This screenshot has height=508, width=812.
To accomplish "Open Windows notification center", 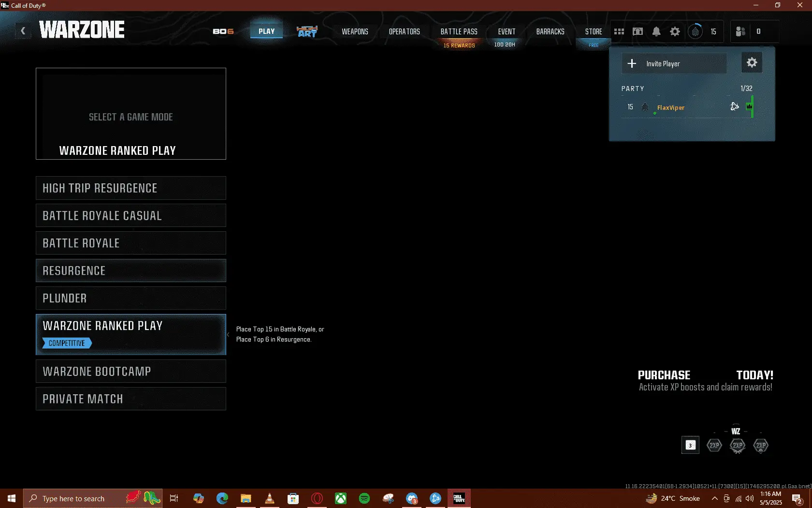I will pos(797,498).
